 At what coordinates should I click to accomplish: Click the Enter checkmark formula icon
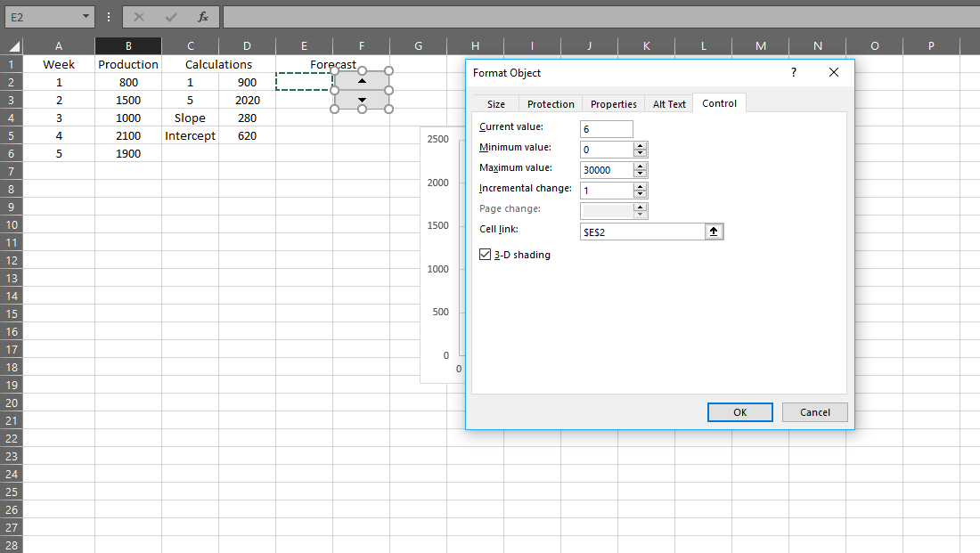(x=171, y=17)
